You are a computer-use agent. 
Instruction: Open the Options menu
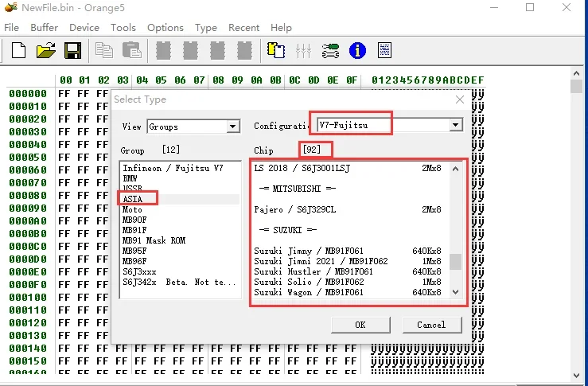[x=165, y=28]
